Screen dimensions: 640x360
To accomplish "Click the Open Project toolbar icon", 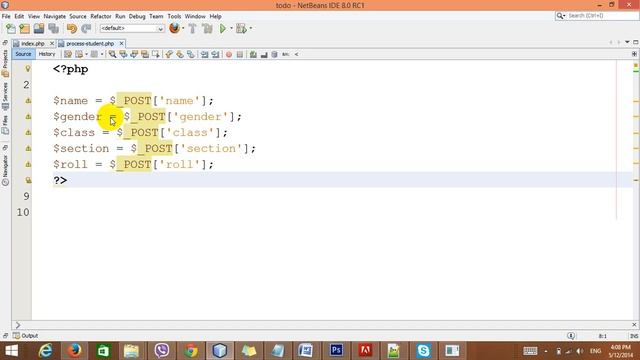I will [39, 29].
